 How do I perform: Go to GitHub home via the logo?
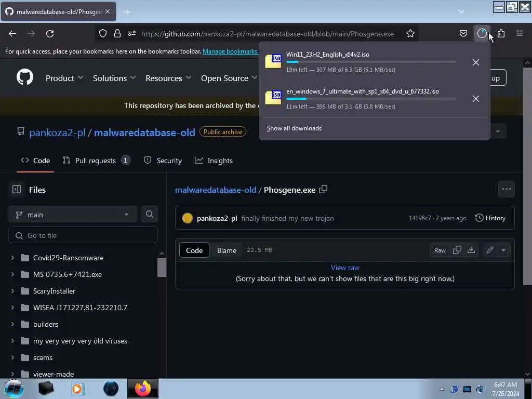coord(25,77)
